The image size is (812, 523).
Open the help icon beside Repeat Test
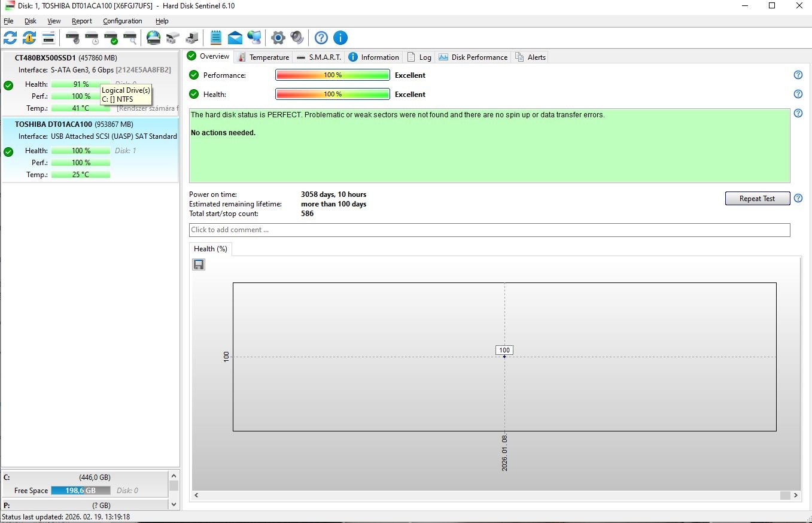tap(798, 198)
